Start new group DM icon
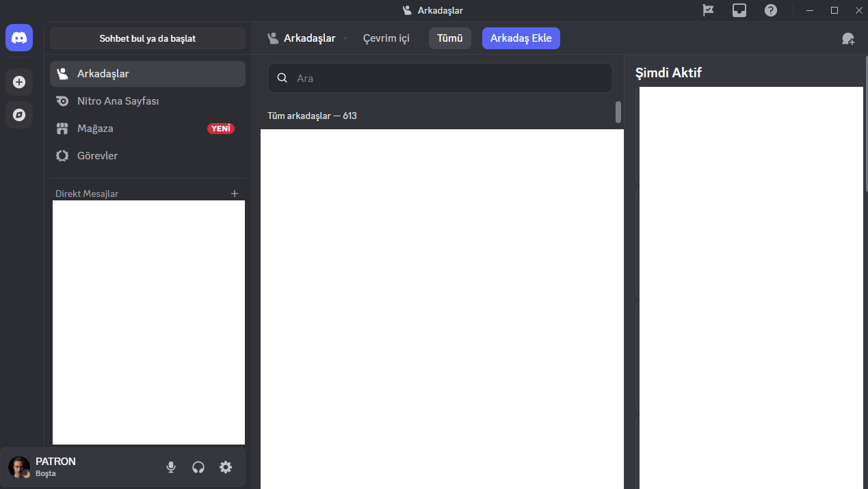The image size is (868, 489). [x=848, y=38]
